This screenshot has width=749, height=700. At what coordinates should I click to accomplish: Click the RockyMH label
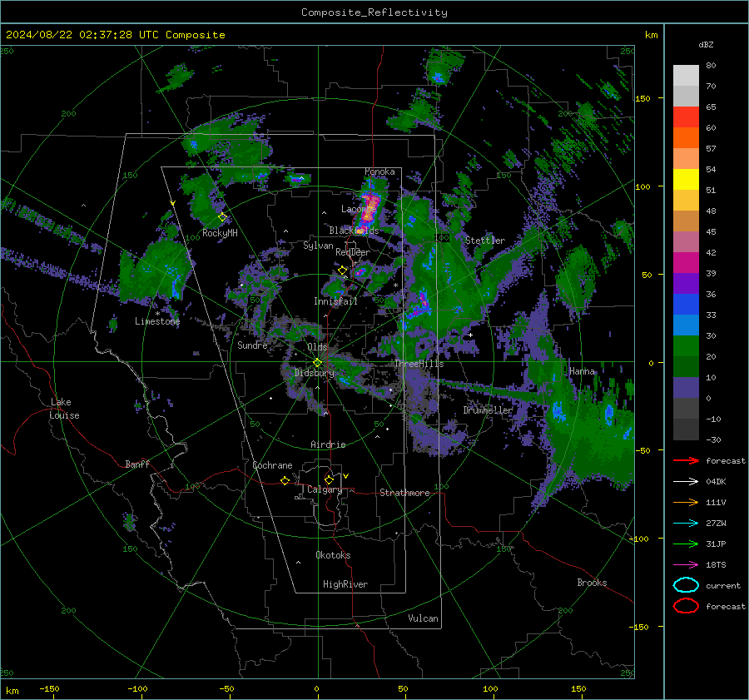pos(220,233)
